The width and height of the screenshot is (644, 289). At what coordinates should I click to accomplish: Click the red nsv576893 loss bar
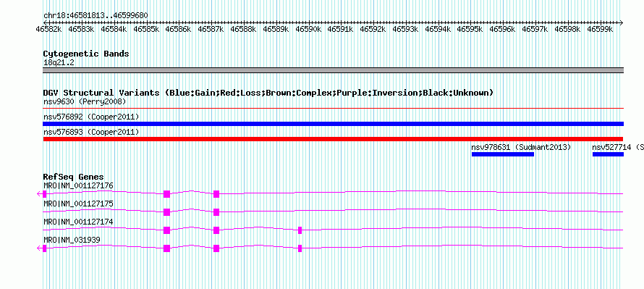[x=333, y=139]
